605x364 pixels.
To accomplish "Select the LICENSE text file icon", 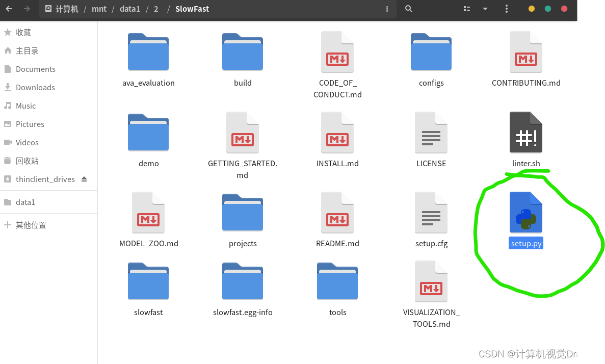I will [431, 133].
